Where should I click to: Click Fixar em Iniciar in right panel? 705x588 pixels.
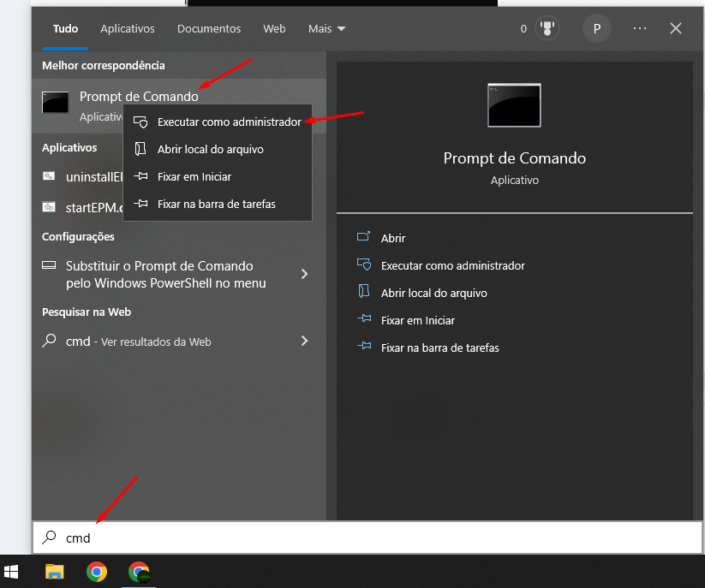coord(417,320)
